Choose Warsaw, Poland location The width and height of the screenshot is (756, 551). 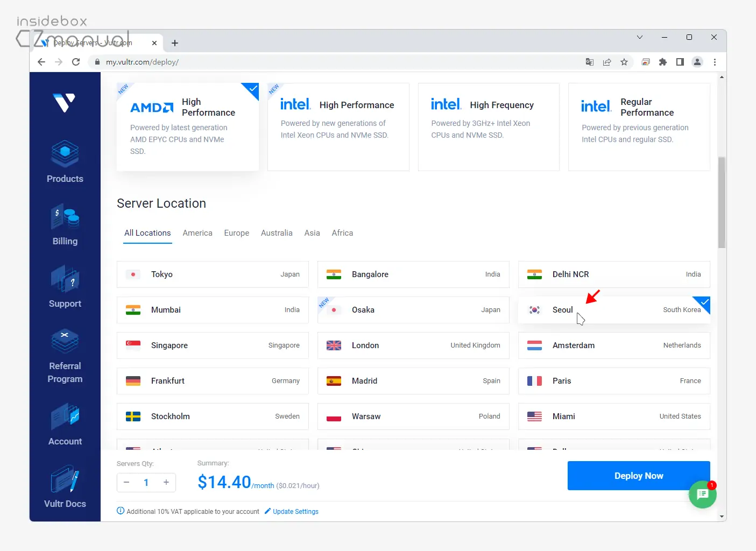pyautogui.click(x=413, y=416)
